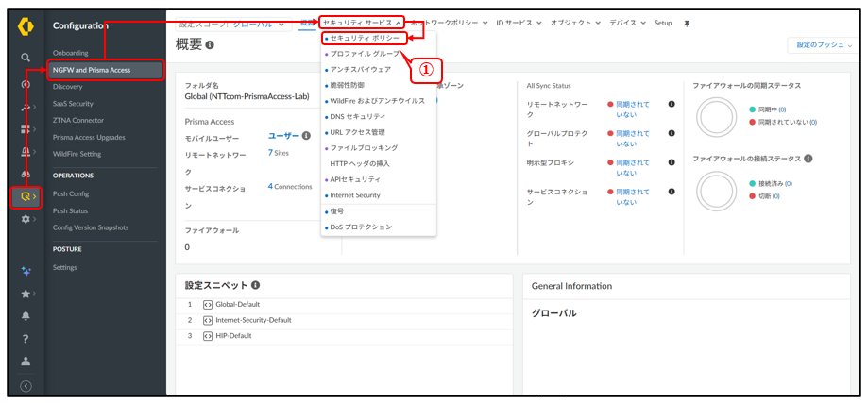The image size is (868, 403).
Task: Expand the ID サービス menu
Action: [x=519, y=23]
